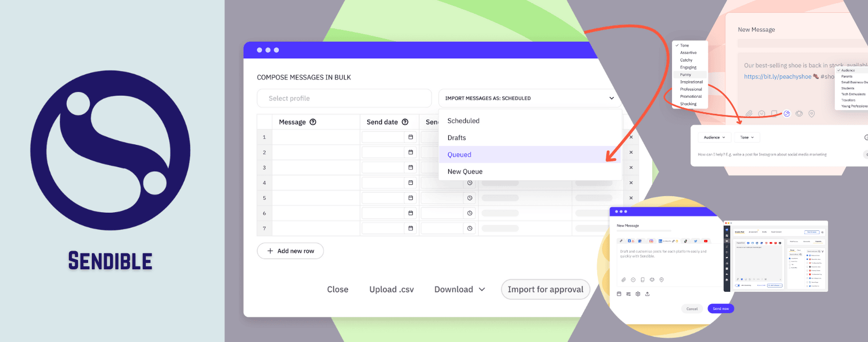868x342 pixels.
Task: Click the paperclip icon in small New Message window
Action: coord(623,279)
